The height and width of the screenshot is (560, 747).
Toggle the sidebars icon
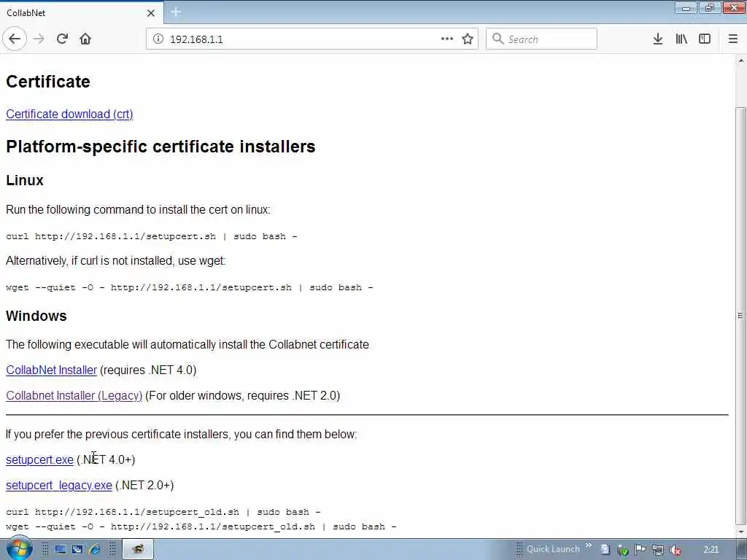coord(705,39)
